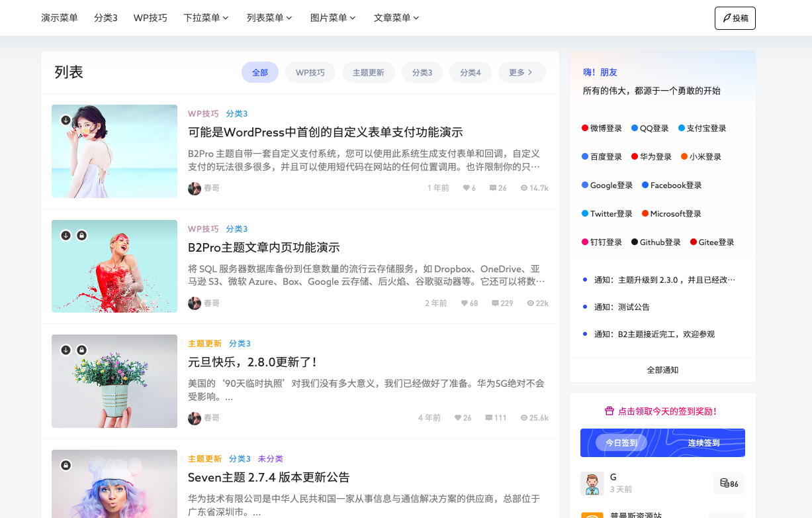Open the 下拉菜单 dropdown
The height and width of the screenshot is (518, 812).
pyautogui.click(x=206, y=18)
